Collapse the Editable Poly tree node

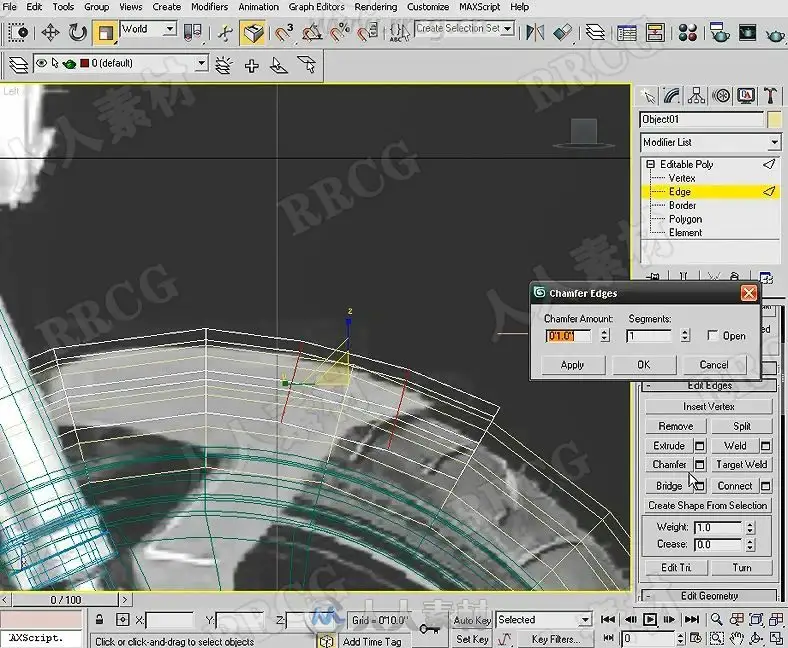click(x=650, y=164)
